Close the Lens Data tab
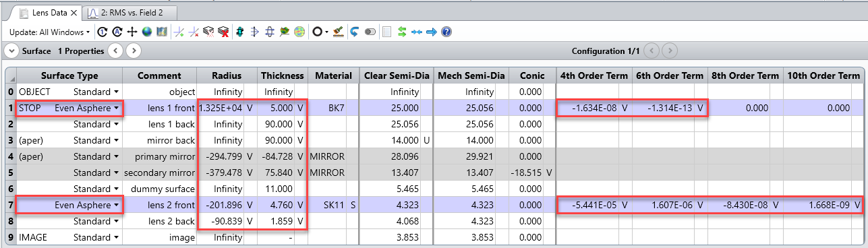The height and width of the screenshot is (248, 868). click(x=74, y=12)
